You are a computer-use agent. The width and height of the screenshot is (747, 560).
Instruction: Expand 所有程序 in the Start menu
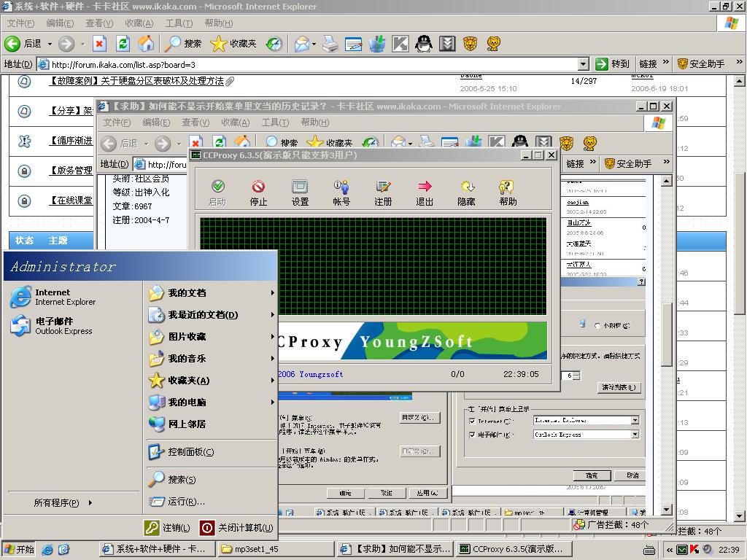point(63,502)
